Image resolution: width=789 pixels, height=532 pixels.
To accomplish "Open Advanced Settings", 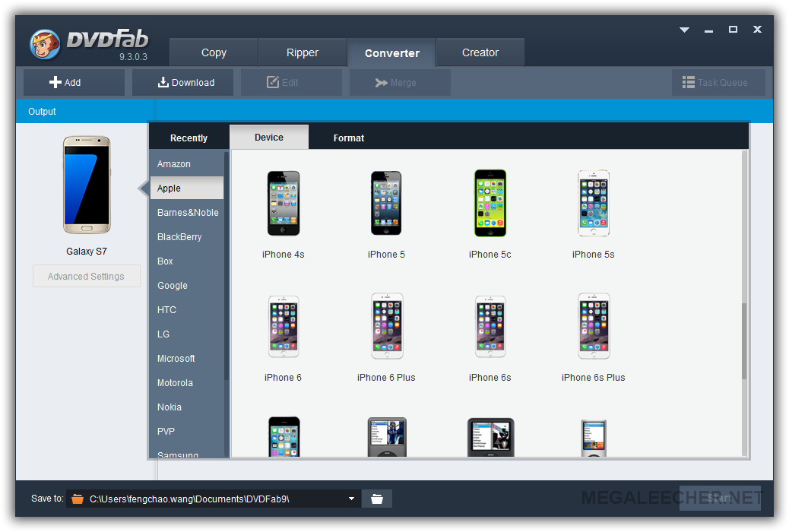I will pos(87,277).
